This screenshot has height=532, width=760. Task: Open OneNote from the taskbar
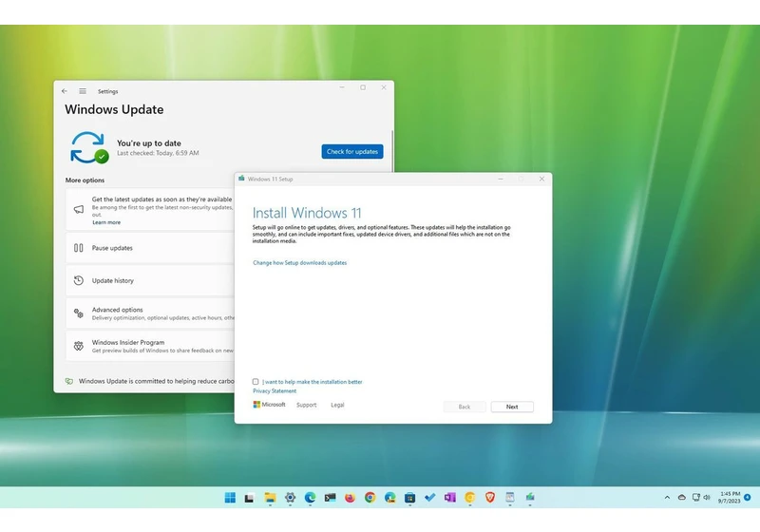point(449,498)
